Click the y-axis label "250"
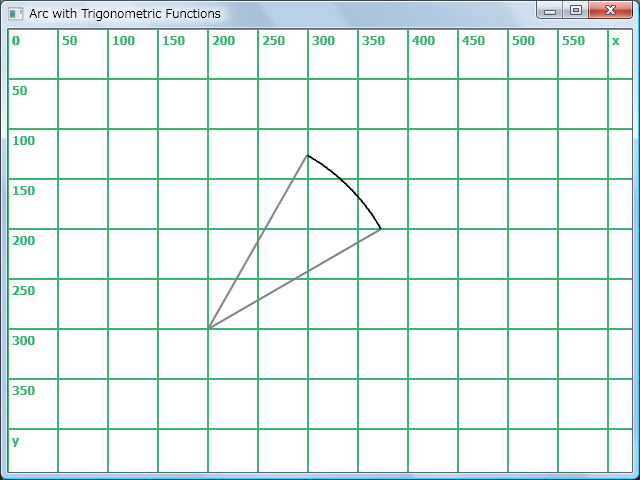Image resolution: width=640 pixels, height=480 pixels. (24, 291)
